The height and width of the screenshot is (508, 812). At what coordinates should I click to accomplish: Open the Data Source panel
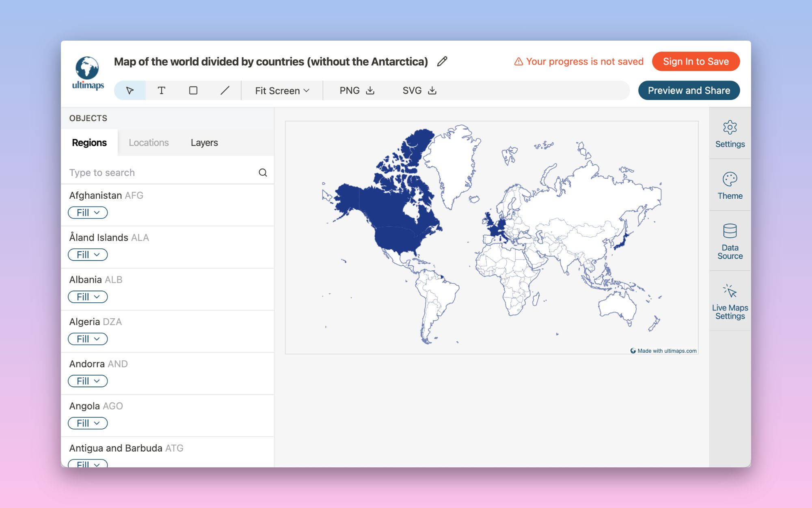click(x=729, y=241)
